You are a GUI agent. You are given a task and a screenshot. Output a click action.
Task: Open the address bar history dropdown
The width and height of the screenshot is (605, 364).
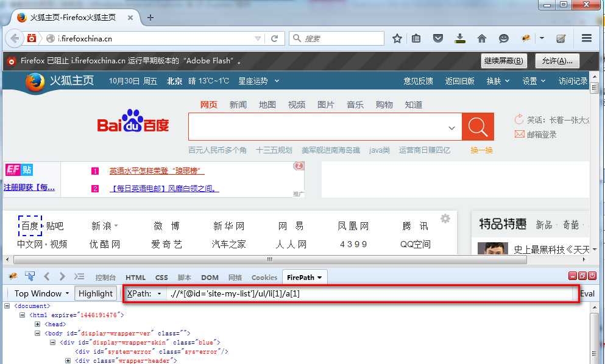coord(258,38)
